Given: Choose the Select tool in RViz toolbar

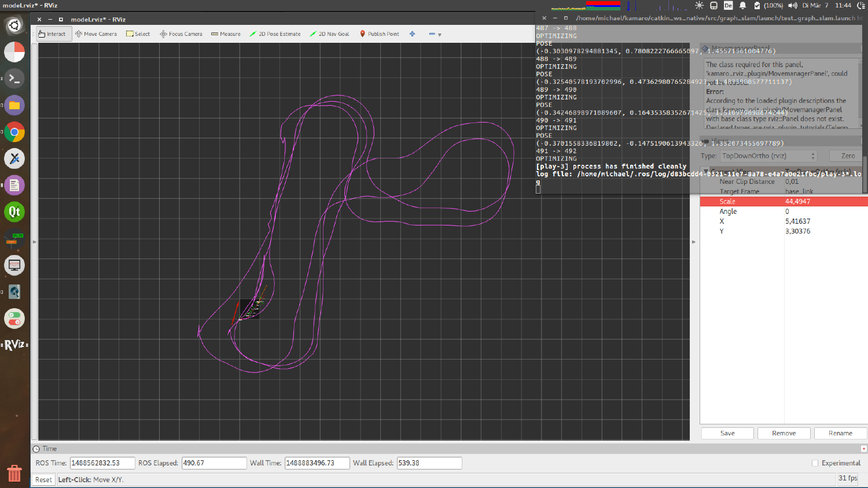Looking at the screenshot, I should pyautogui.click(x=138, y=34).
